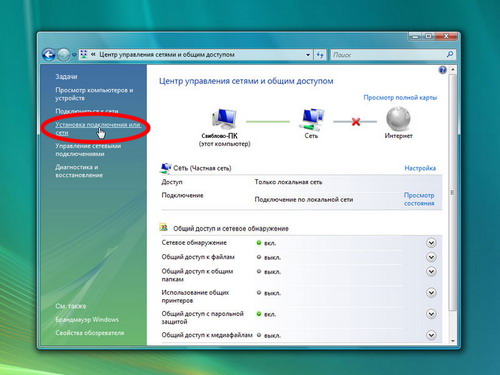Click the status dot for Общий доступ к файлам

[259, 257]
